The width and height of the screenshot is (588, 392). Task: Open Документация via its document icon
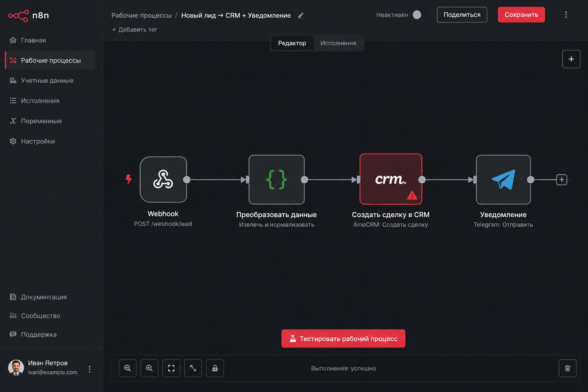(x=13, y=297)
